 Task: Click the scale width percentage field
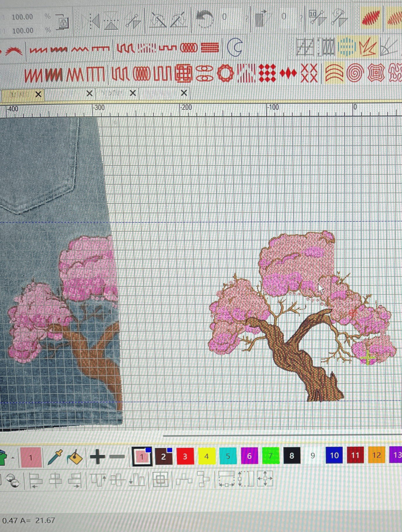tap(22, 17)
